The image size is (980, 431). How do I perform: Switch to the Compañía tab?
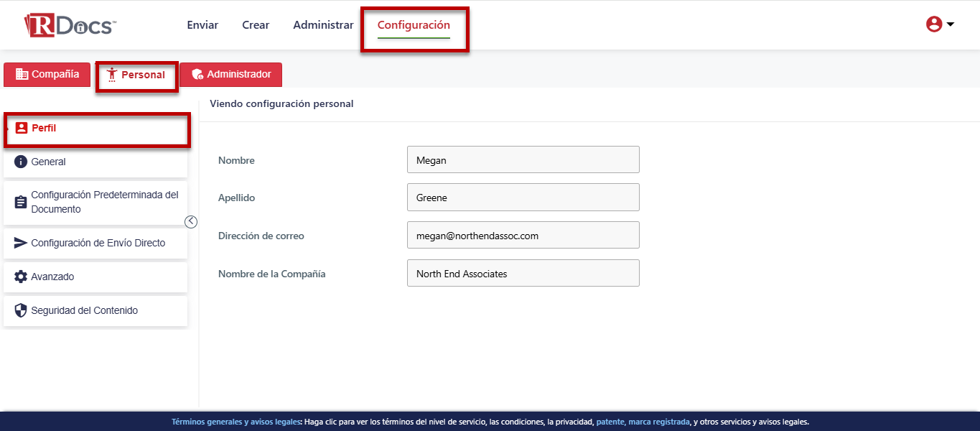47,75
